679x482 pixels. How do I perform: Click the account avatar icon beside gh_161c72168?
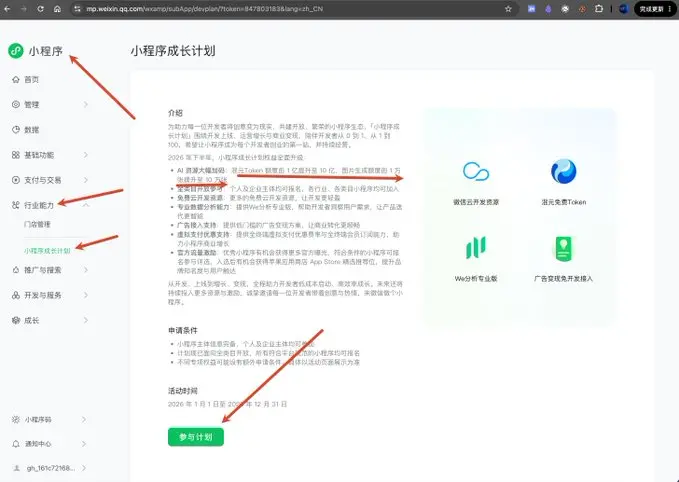(16, 468)
